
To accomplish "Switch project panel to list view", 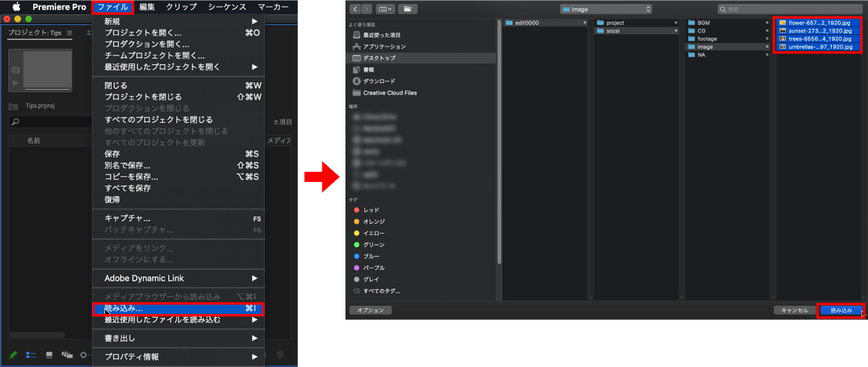I will [x=31, y=355].
